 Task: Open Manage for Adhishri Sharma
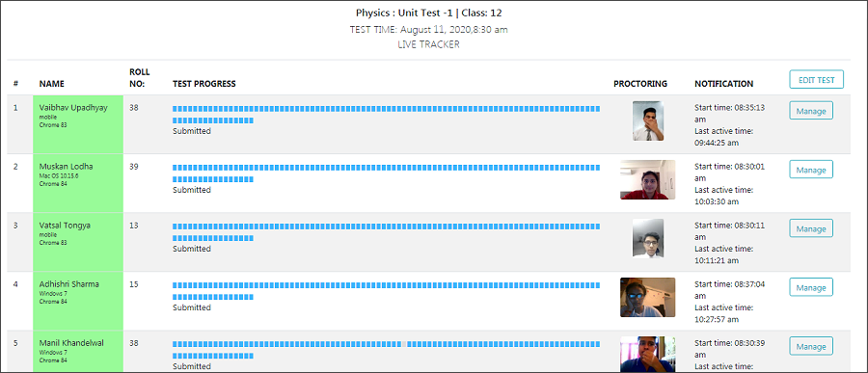point(811,288)
